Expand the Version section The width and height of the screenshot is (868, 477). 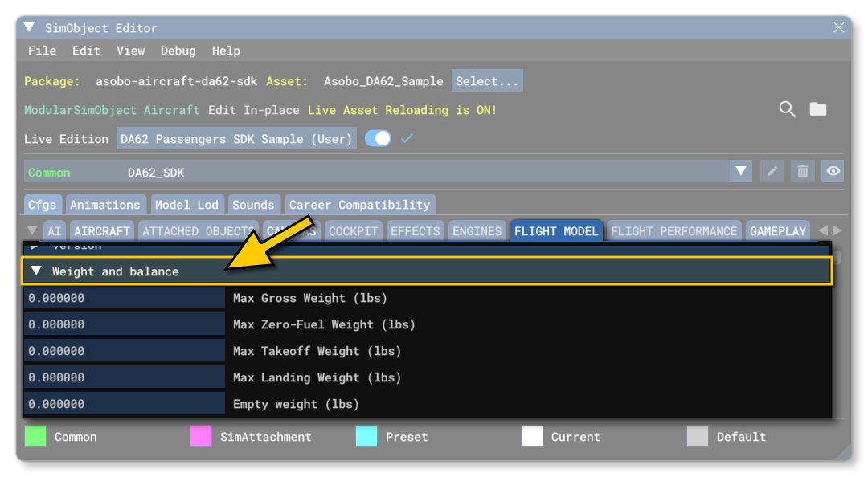click(34, 247)
